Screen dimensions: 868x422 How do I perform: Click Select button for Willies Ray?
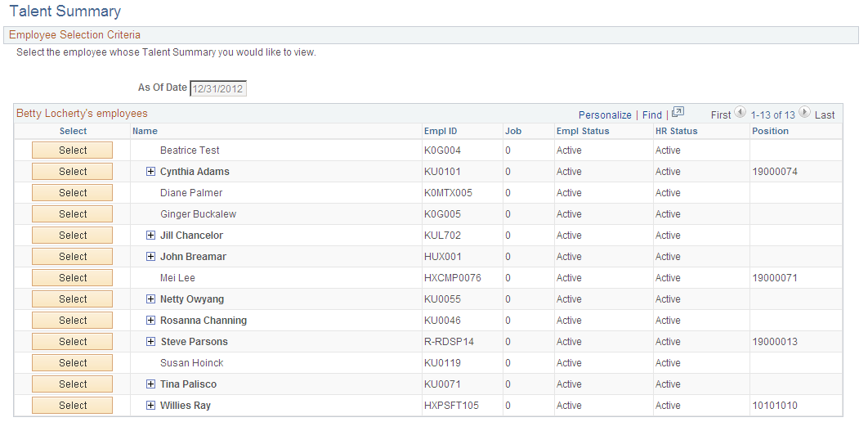(73, 406)
